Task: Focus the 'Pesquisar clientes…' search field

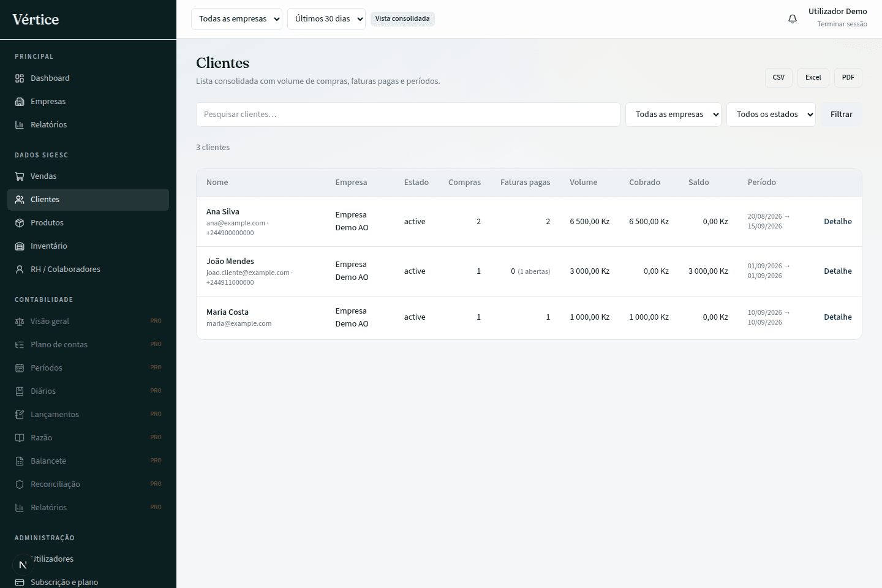Action: pos(408,115)
